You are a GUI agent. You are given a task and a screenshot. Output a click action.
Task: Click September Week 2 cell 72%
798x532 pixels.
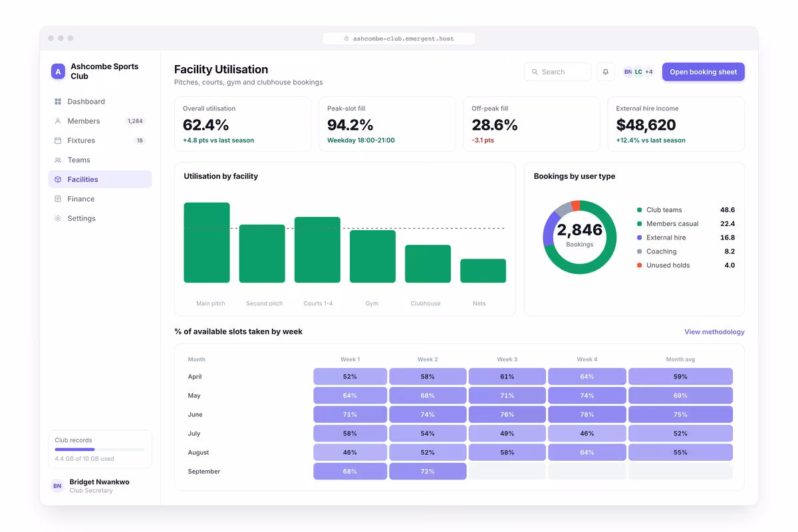[428, 471]
